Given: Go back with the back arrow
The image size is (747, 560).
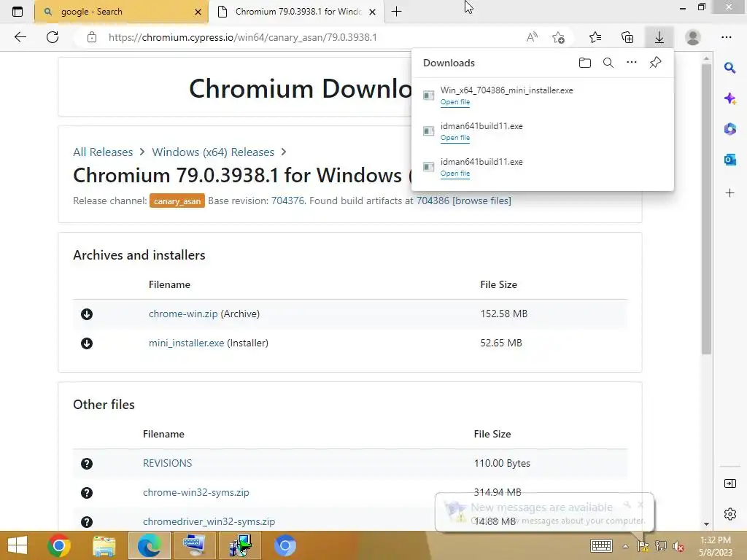Looking at the screenshot, I should point(20,37).
